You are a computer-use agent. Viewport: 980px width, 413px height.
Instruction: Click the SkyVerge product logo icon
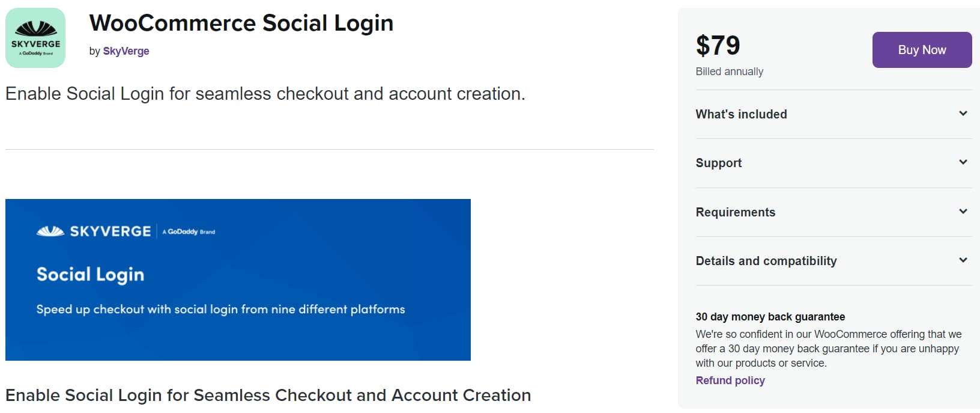click(35, 38)
